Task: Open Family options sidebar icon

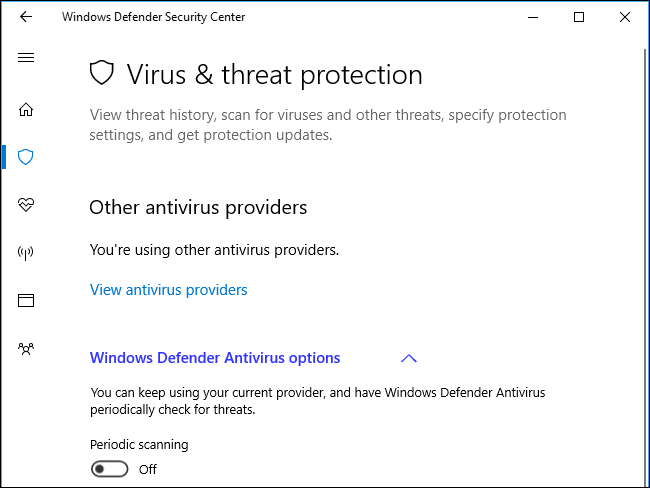Action: 26,349
